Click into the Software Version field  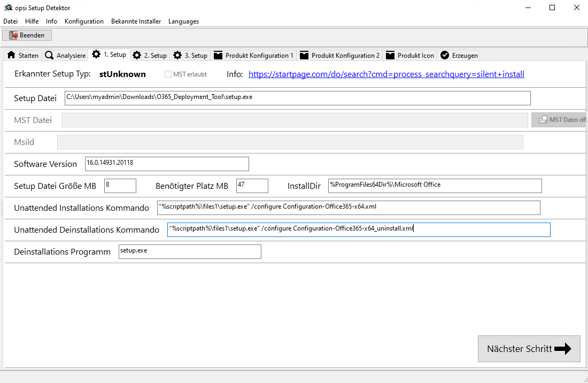pyautogui.click(x=167, y=164)
